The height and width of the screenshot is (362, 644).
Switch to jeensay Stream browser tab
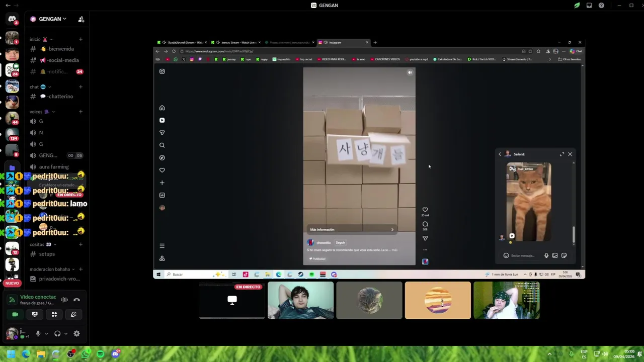click(x=235, y=42)
